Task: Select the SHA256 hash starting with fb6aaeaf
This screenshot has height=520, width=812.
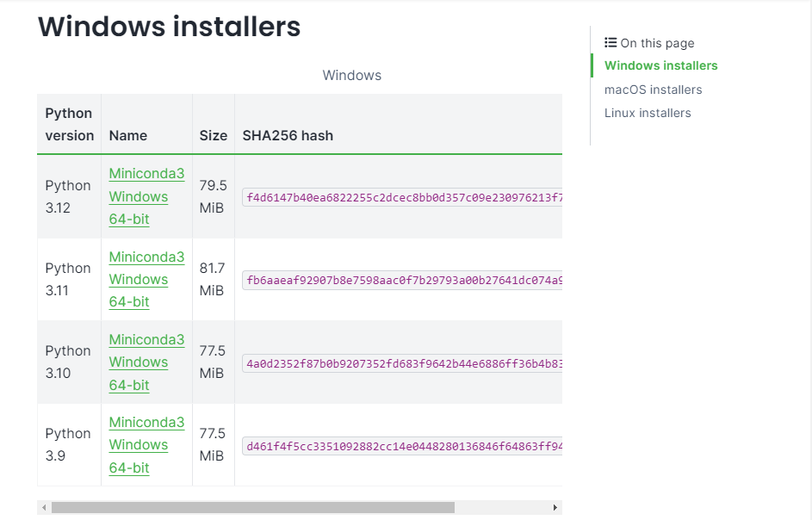Action: click(x=402, y=280)
